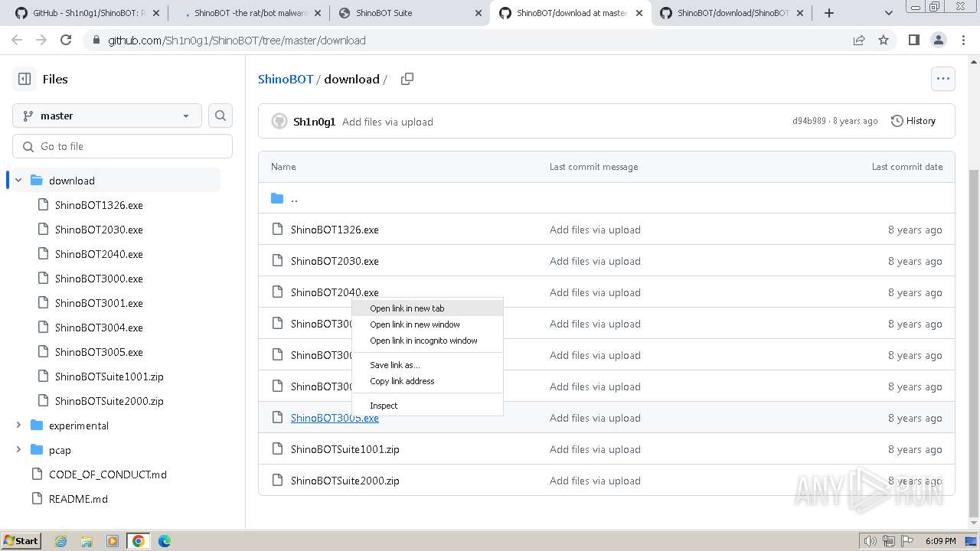The width and height of the screenshot is (980, 551).
Task: Open a new browser tab
Action: pyautogui.click(x=829, y=13)
